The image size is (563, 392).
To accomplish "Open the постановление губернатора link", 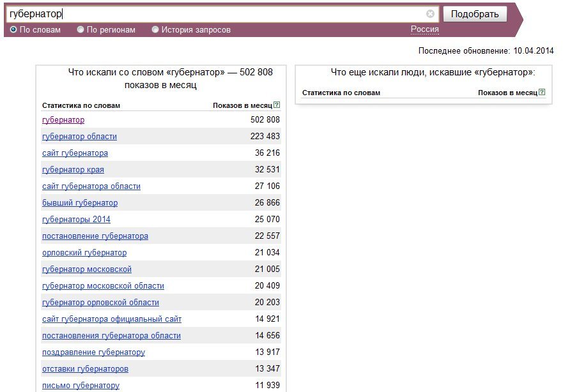I will pyautogui.click(x=95, y=236).
